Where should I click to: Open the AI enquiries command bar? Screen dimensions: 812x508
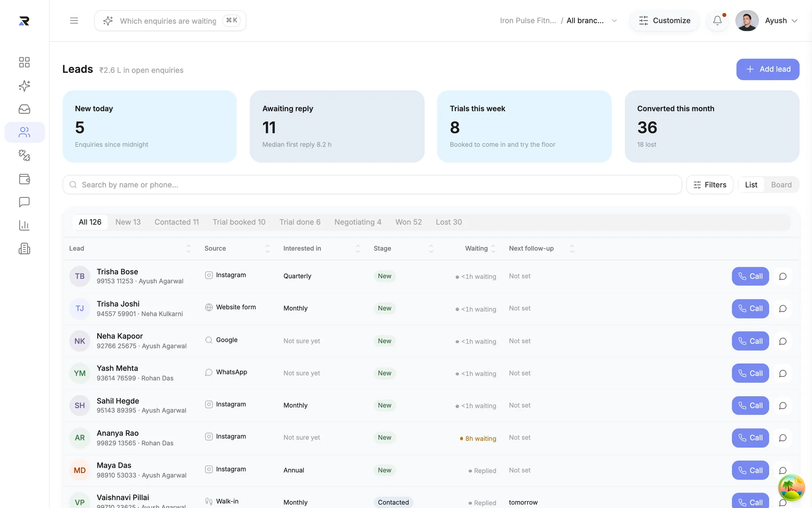tap(170, 21)
